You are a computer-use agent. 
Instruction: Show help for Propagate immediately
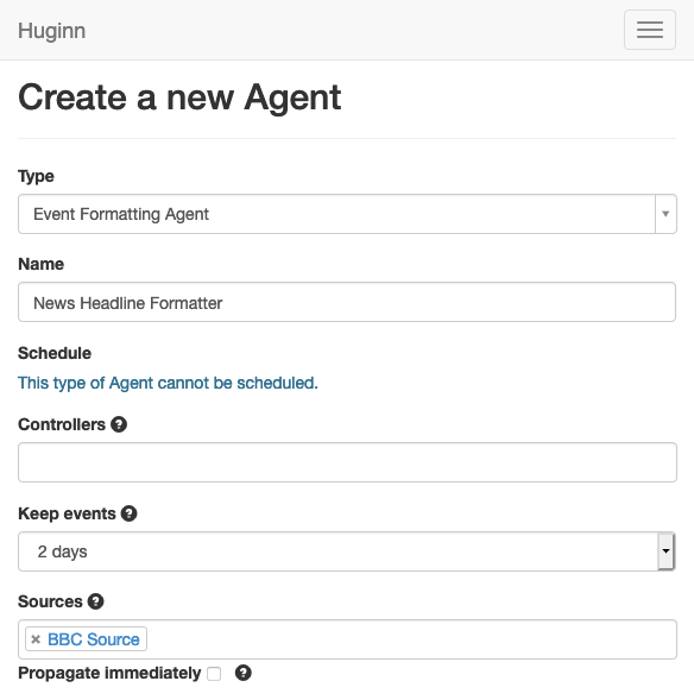click(x=243, y=674)
